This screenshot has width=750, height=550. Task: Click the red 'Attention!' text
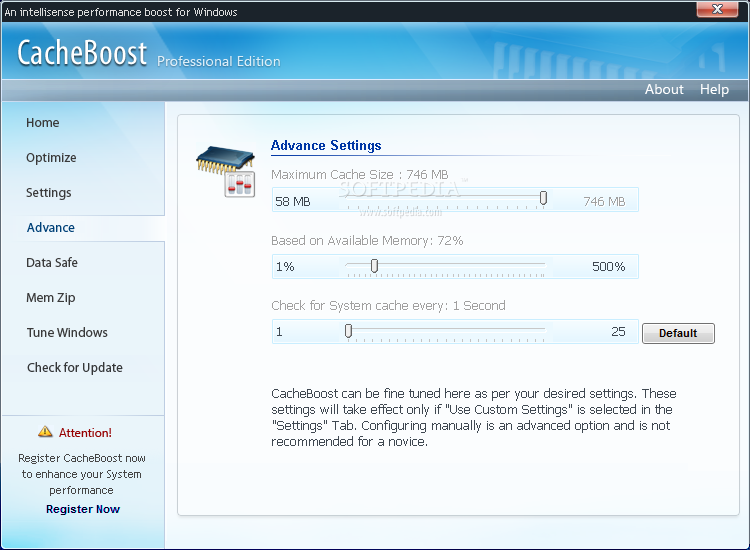85,433
